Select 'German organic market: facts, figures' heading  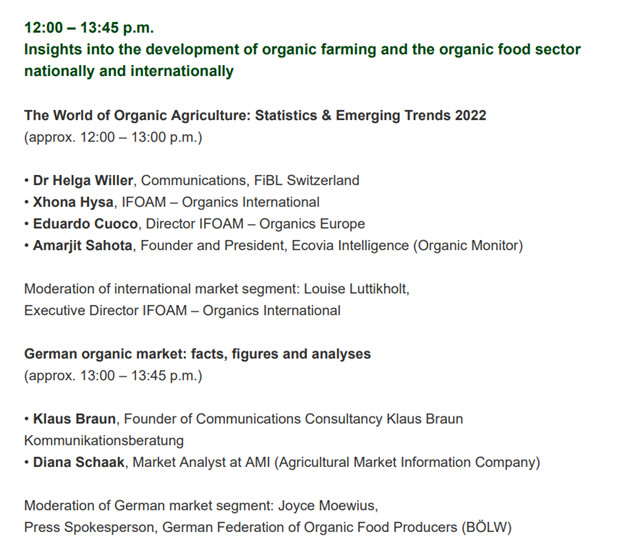(x=197, y=354)
